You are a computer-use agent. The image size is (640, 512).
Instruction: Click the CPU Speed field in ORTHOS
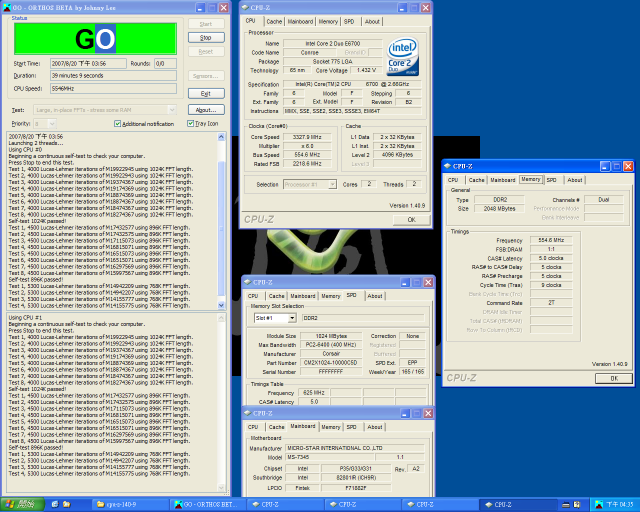click(x=113, y=89)
